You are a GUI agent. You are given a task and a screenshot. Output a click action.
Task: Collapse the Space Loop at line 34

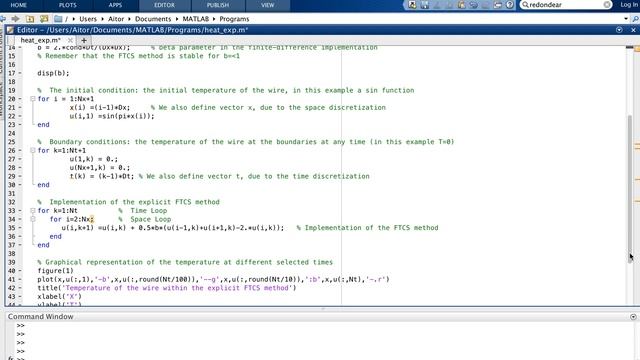click(33, 219)
